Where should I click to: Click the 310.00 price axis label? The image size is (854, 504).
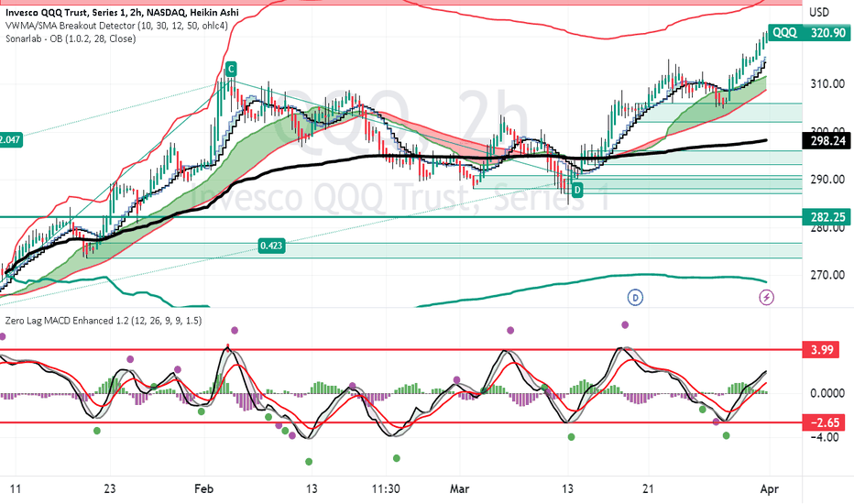[x=827, y=84]
